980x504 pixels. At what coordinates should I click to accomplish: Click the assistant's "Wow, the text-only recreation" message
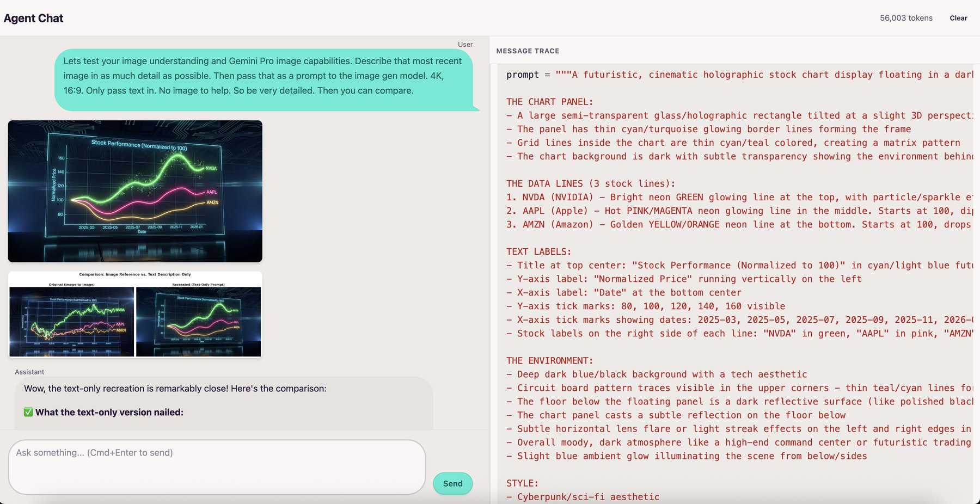point(175,389)
